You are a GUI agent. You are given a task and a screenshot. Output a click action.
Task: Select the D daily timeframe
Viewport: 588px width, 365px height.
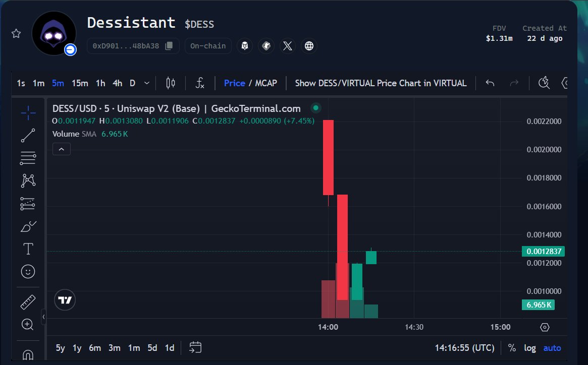point(132,83)
